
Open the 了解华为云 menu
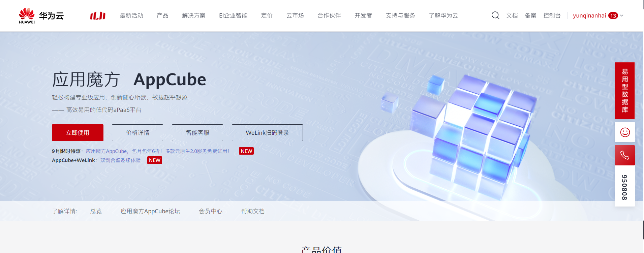coord(443,15)
